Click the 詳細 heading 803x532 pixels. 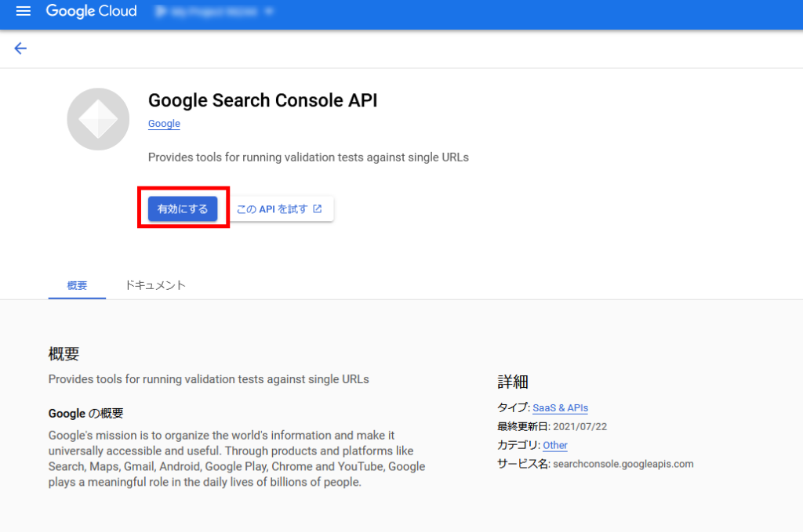pos(513,382)
